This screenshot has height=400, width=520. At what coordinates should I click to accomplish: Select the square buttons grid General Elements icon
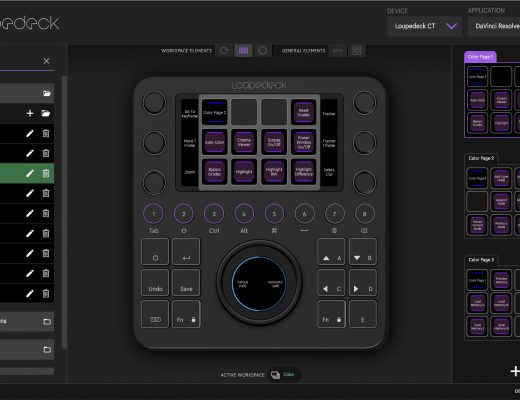coord(357,51)
